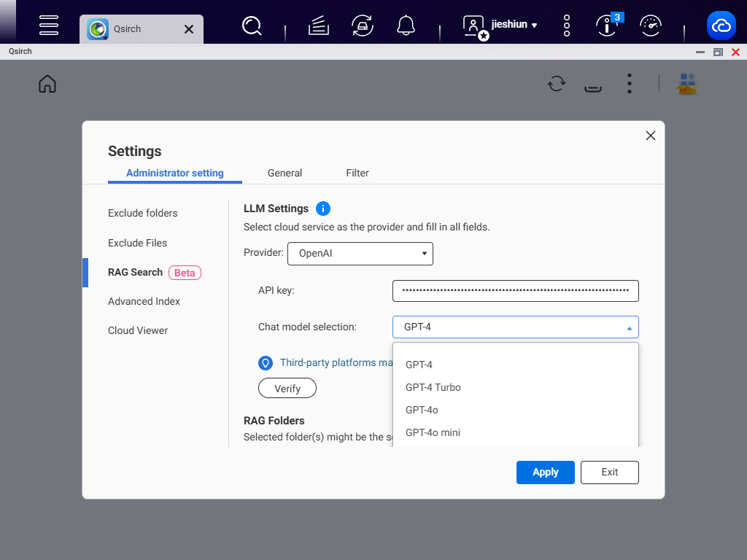
Task: Open the background tasks icon
Action: 318,26
